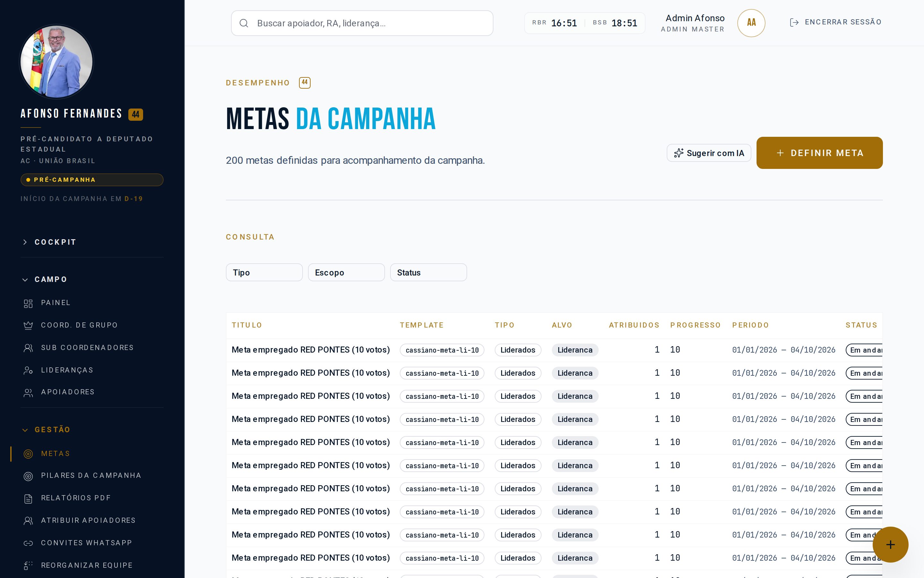
Task: Click the search field for apoiador
Action: (362, 23)
